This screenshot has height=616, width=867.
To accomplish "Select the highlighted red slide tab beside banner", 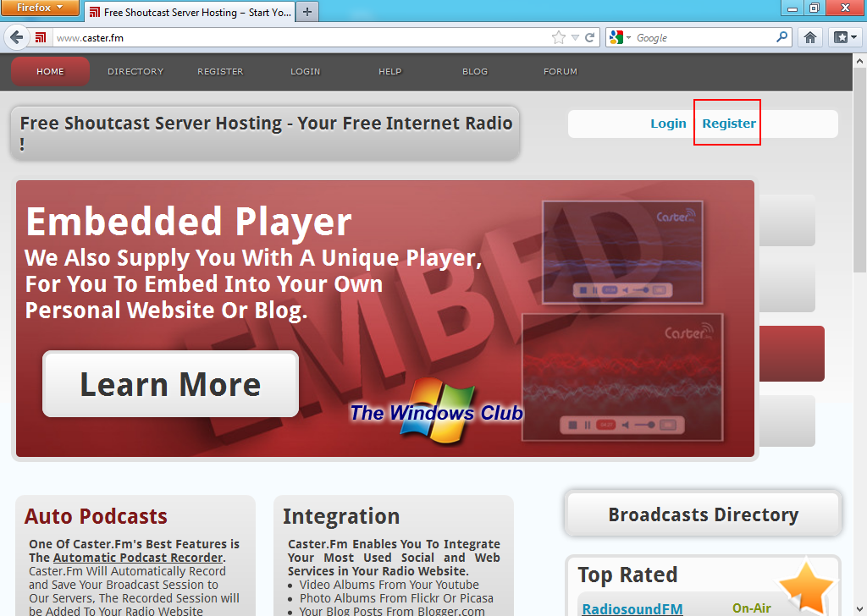I will tap(792, 354).
